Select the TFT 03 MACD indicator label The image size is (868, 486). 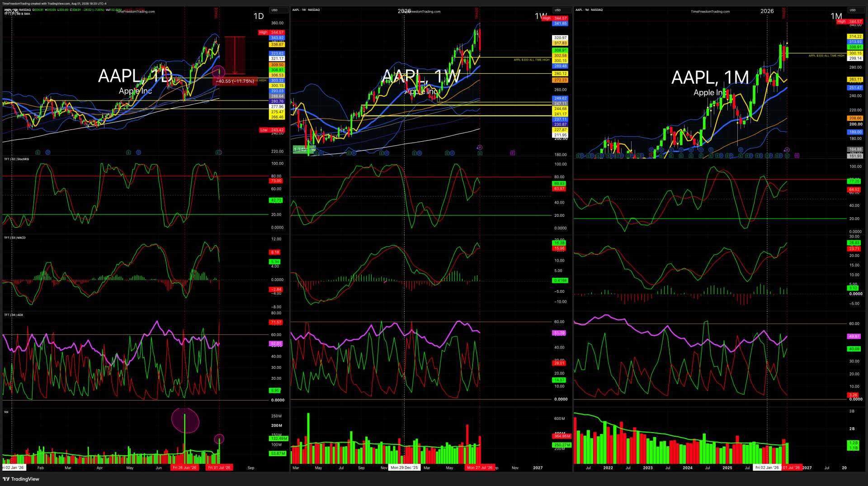pyautogui.click(x=15, y=238)
